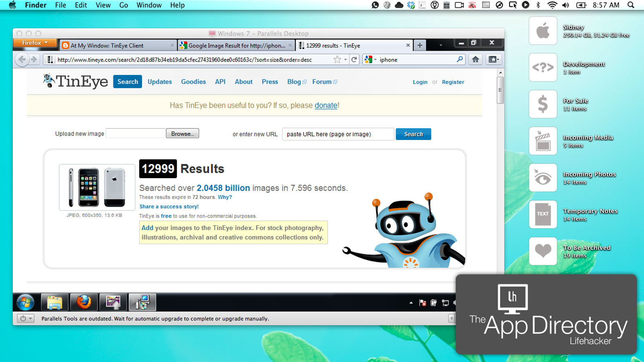
Task: Click the Windows Start orb
Action: (x=25, y=302)
